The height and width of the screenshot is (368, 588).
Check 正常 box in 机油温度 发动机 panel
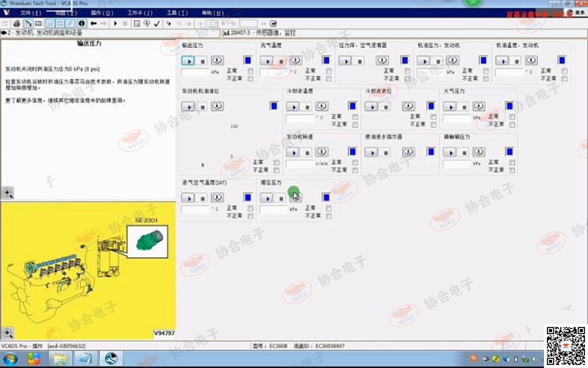click(x=564, y=71)
